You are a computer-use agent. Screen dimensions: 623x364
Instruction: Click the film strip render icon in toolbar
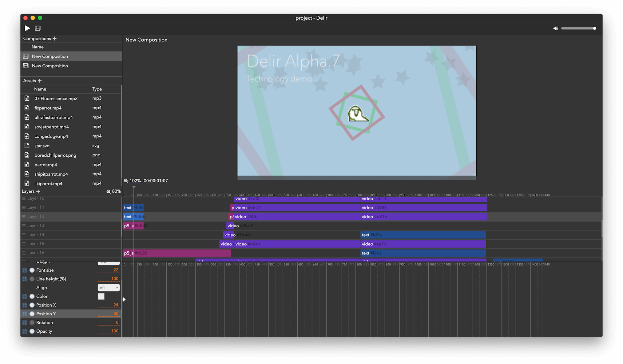pyautogui.click(x=37, y=28)
